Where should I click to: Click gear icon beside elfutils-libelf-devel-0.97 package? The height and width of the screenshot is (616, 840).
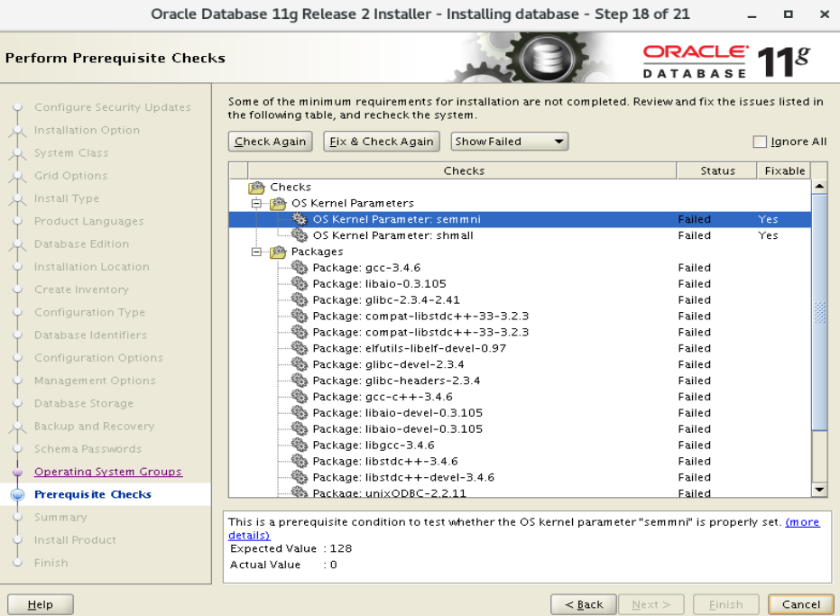coord(300,348)
